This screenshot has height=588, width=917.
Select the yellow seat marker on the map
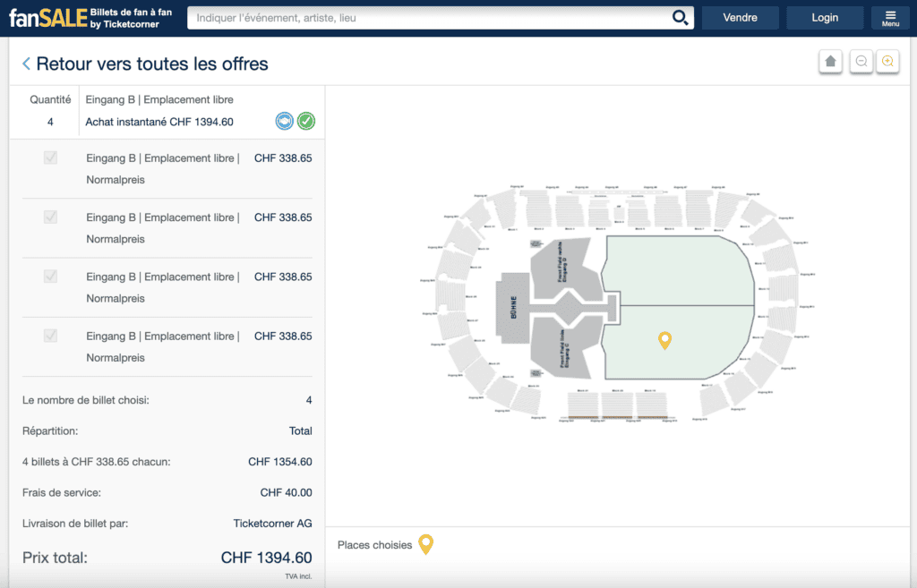(x=664, y=340)
